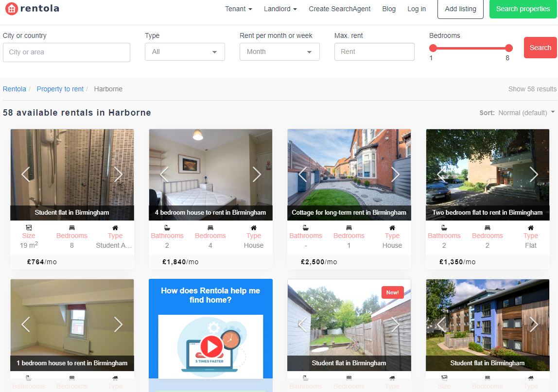
Task: Click the size icon on first Student flat
Action: [x=29, y=227]
